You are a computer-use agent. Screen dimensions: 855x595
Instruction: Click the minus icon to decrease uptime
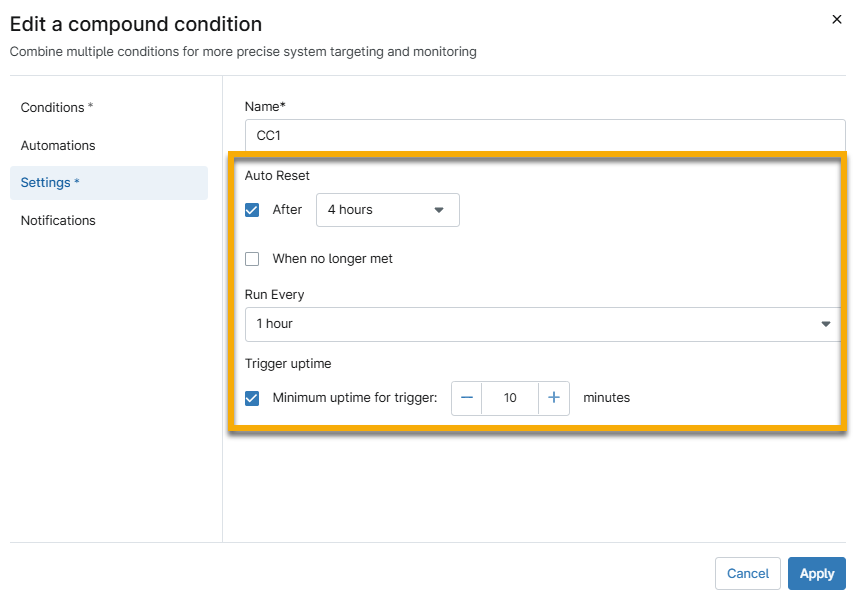(466, 398)
